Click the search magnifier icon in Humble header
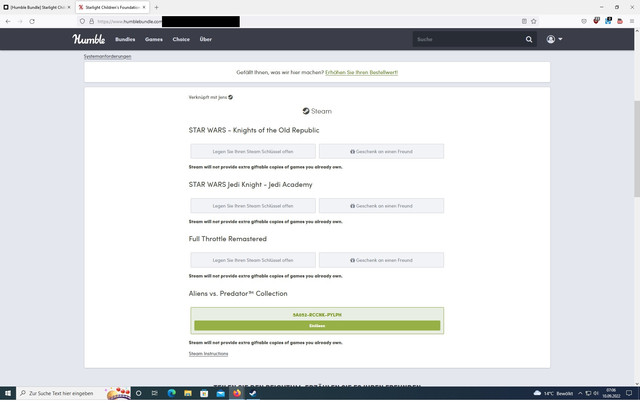Screen dimensions: 640x403 (529, 39)
